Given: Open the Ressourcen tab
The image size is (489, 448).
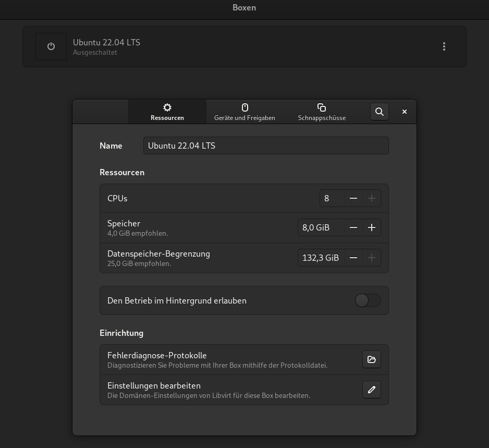Looking at the screenshot, I should [167, 112].
